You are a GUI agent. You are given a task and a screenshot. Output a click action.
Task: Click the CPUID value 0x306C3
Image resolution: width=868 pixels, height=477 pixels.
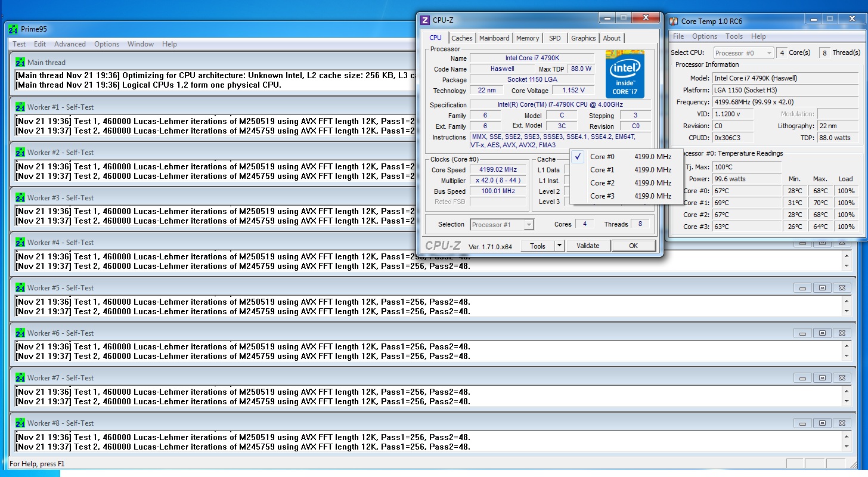tap(733, 138)
